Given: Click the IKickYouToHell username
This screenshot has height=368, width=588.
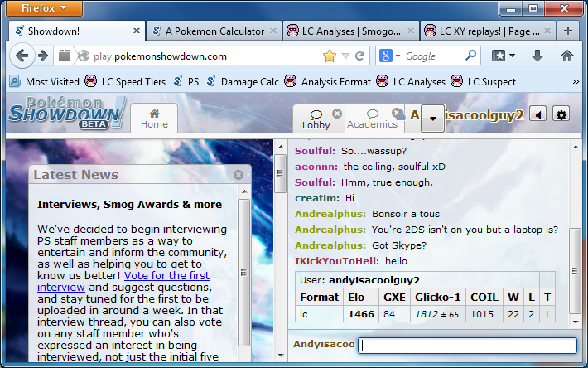Looking at the screenshot, I should (x=337, y=261).
